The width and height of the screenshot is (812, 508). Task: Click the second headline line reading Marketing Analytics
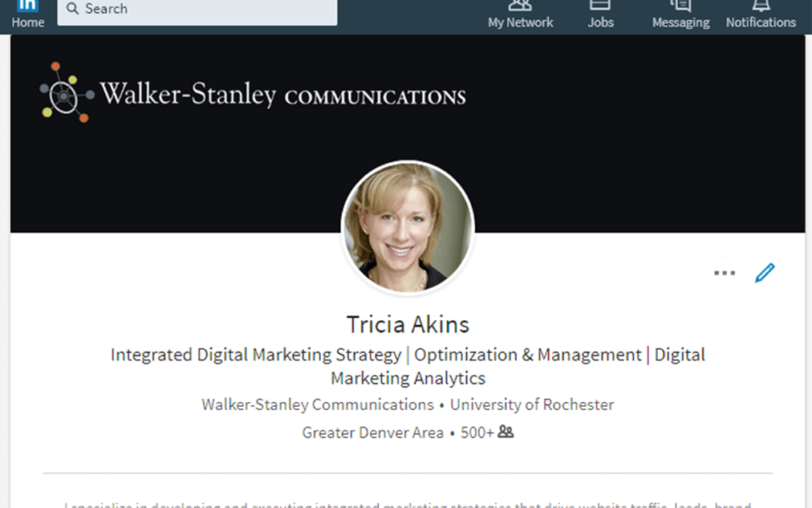[408, 378]
